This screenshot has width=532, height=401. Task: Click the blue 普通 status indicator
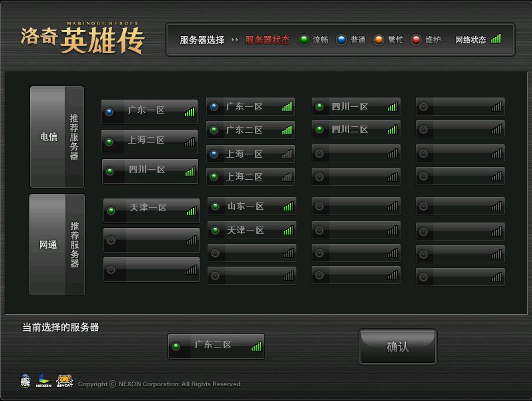click(x=341, y=40)
